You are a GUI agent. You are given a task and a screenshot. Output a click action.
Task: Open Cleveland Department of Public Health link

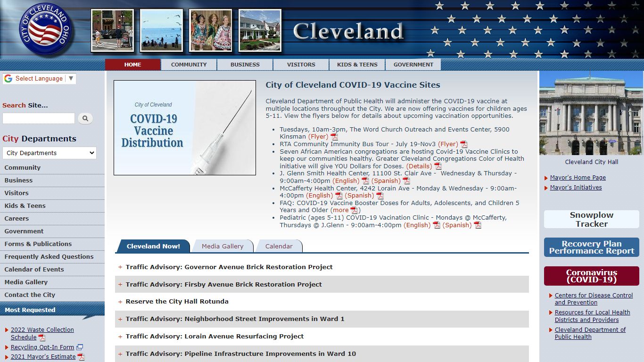click(x=590, y=333)
